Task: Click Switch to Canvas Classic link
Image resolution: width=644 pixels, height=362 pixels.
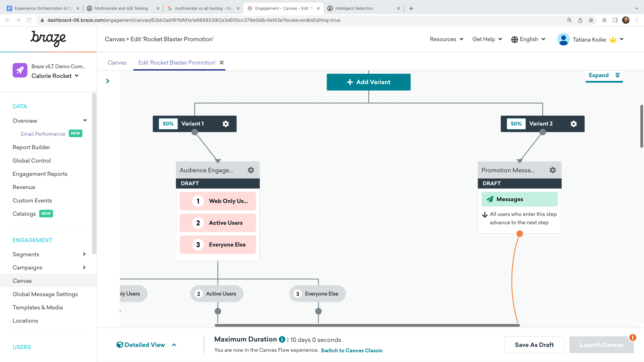Action: pyautogui.click(x=352, y=350)
